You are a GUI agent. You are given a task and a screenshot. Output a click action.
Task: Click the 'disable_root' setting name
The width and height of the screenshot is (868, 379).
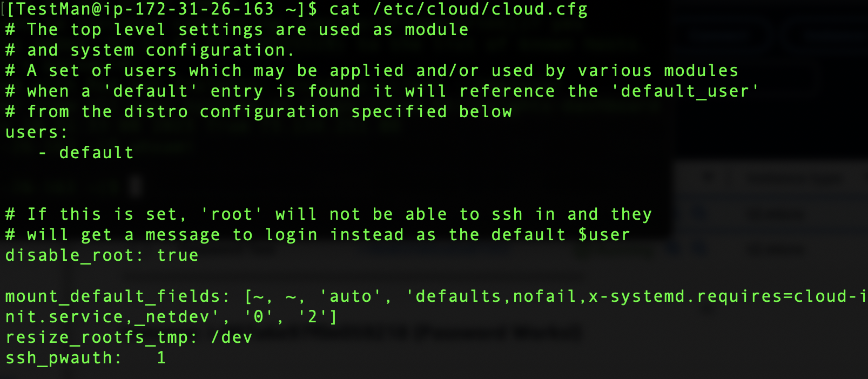70,255
